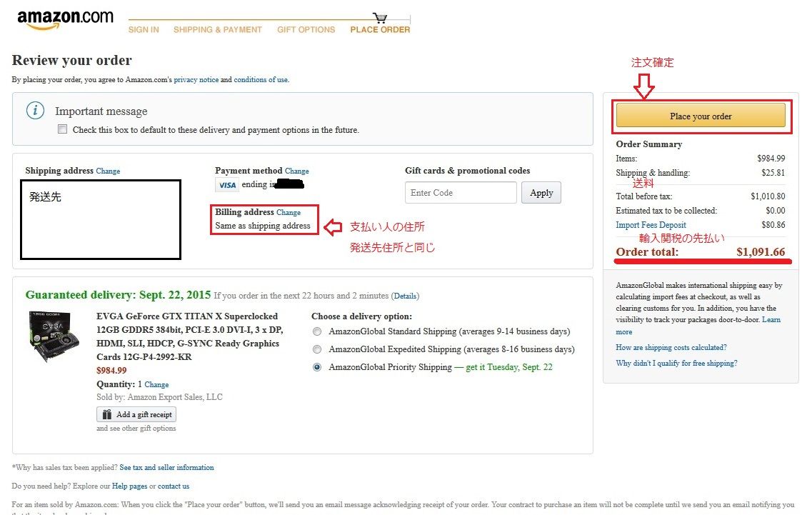Click the Place your order button

click(x=701, y=116)
